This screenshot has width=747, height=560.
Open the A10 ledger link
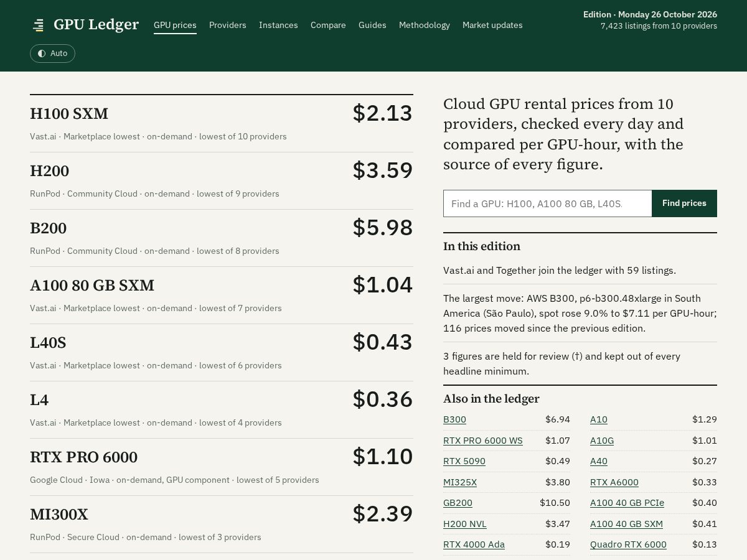599,419
